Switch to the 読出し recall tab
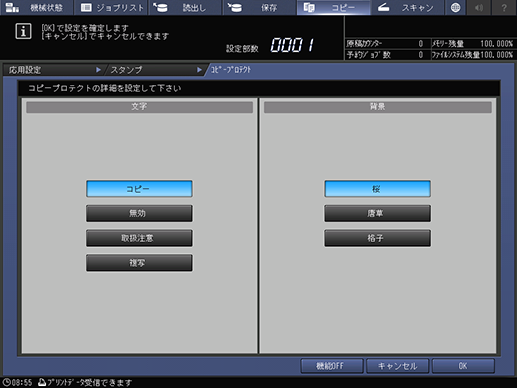 (185, 7)
